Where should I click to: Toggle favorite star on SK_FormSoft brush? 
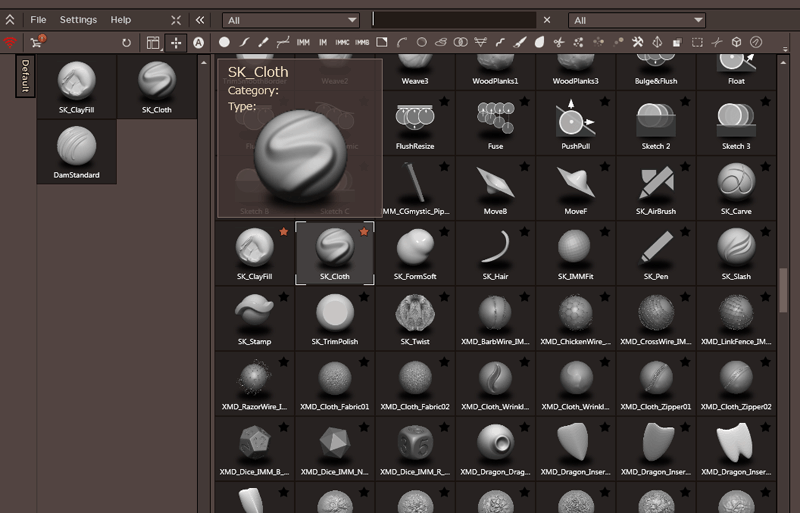click(443, 232)
